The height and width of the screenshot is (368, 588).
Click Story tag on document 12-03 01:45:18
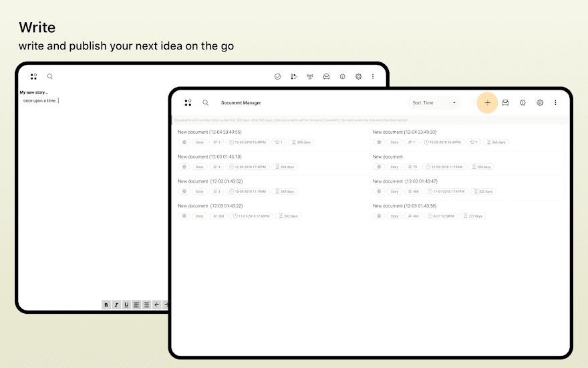pyautogui.click(x=199, y=167)
